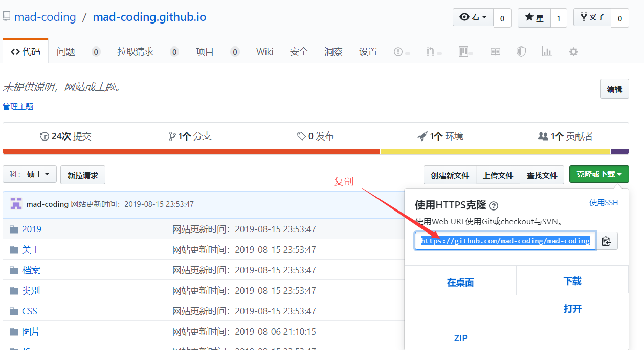Viewport: 644px width, 350px height.
Task: Click the 创建新文件 button
Action: click(450, 175)
